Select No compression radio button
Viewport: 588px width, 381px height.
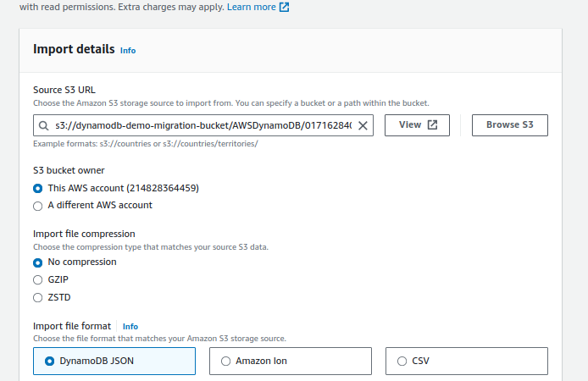(x=37, y=262)
